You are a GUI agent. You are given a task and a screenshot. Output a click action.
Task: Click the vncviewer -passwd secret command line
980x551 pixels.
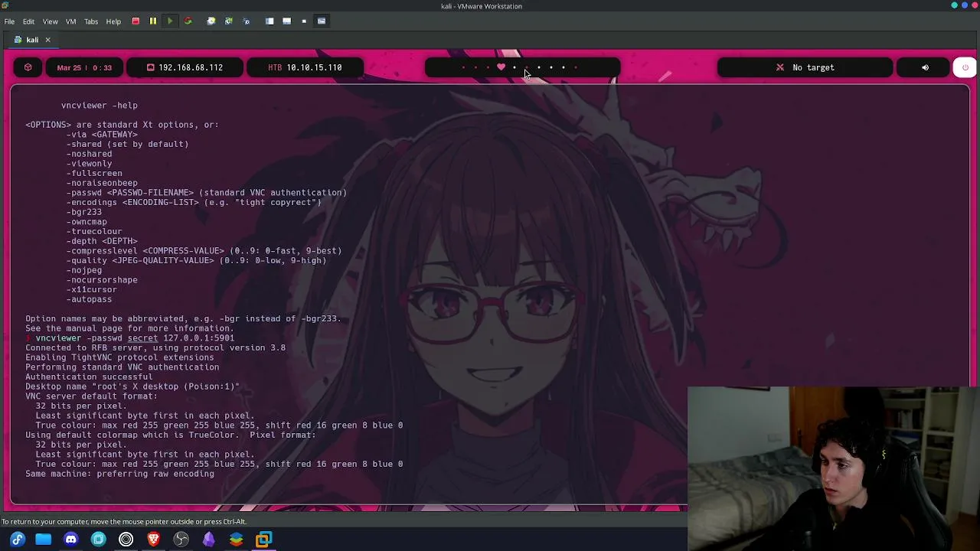(135, 338)
